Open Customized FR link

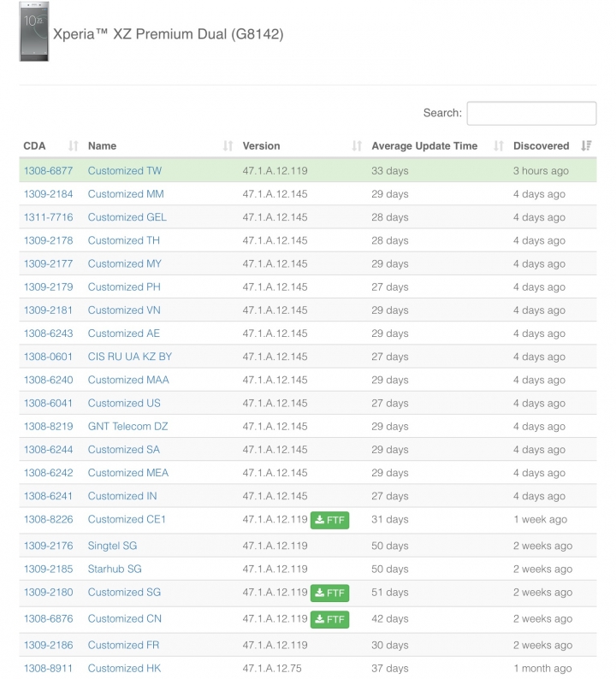(123, 645)
